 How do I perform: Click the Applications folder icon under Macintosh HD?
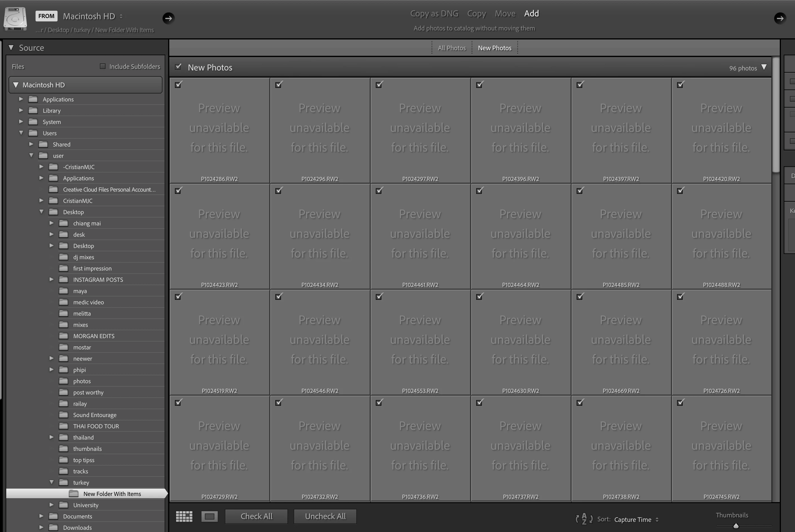click(33, 99)
